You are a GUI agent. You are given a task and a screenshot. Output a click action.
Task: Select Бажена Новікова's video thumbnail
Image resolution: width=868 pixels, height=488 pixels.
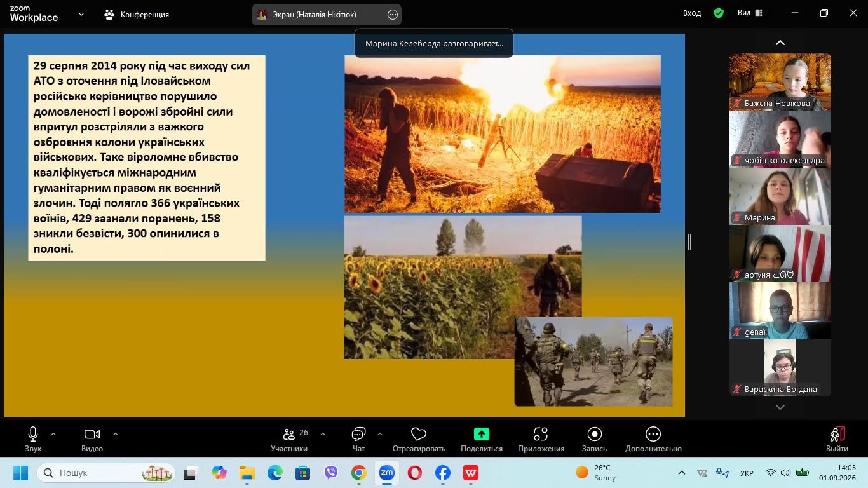click(780, 82)
